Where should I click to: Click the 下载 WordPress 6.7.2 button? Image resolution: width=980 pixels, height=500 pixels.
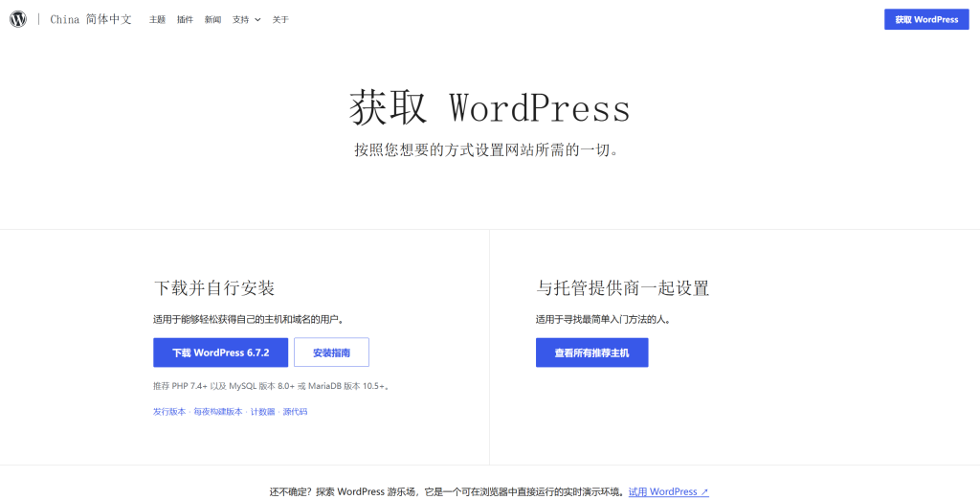tap(220, 352)
